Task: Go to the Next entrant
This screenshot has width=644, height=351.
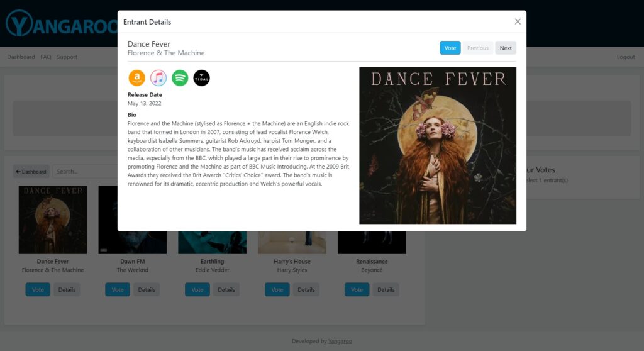Action: point(506,48)
